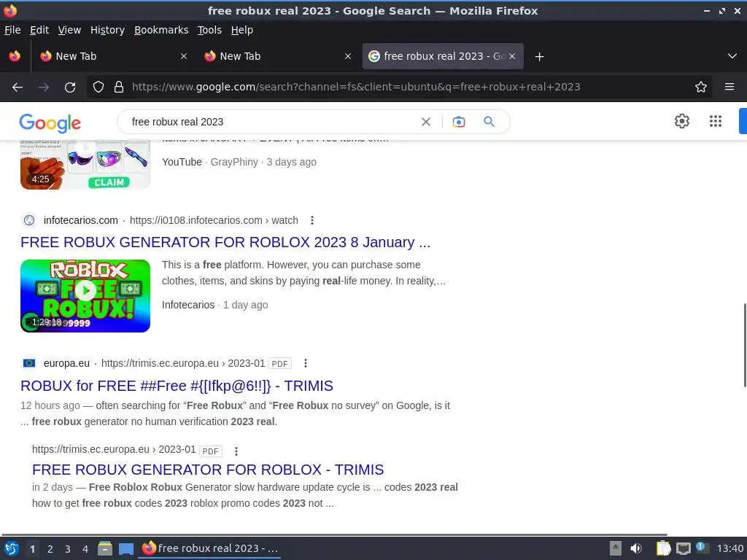Open notification tray icon with badge
The image size is (747, 560).
[702, 548]
